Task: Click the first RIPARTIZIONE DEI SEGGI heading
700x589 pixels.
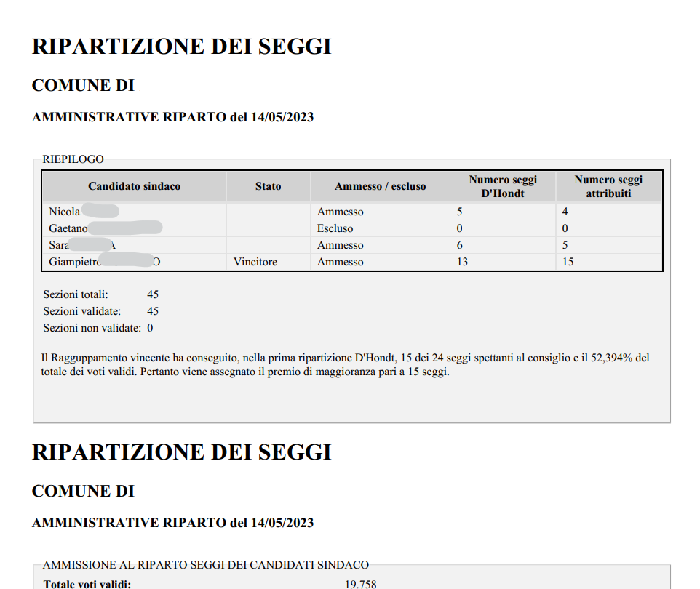Action: click(x=182, y=47)
